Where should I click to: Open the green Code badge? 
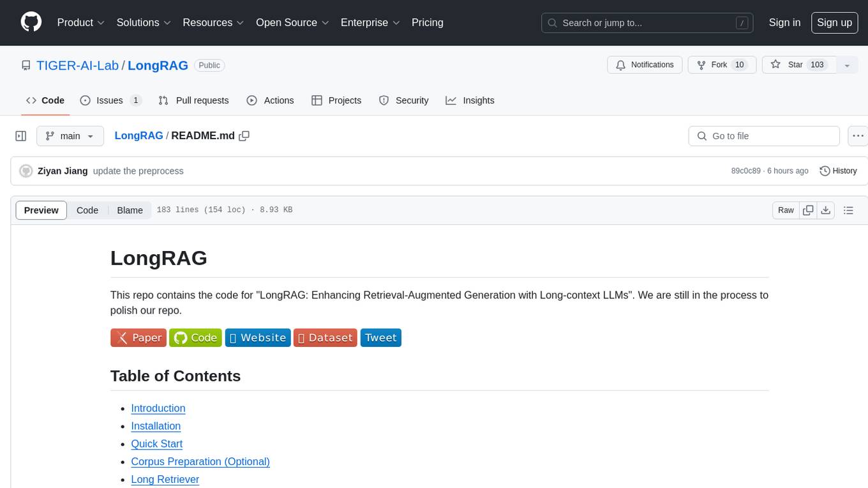tap(195, 338)
